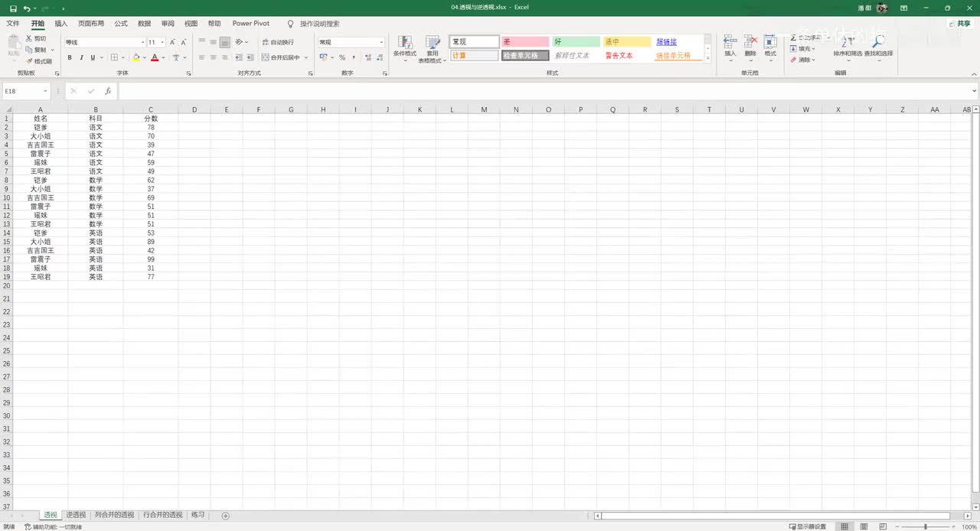
Task: Toggle Underline formatting
Action: tap(93, 57)
